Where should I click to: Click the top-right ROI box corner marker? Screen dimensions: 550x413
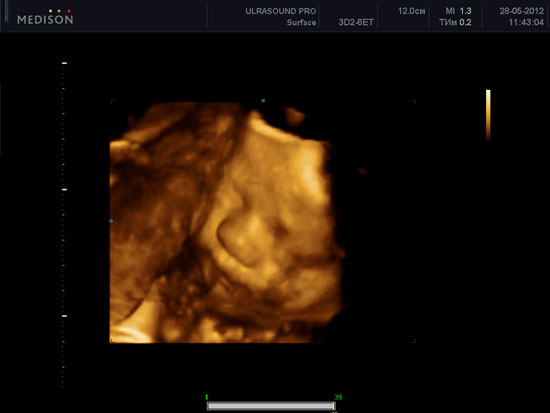tap(414, 102)
